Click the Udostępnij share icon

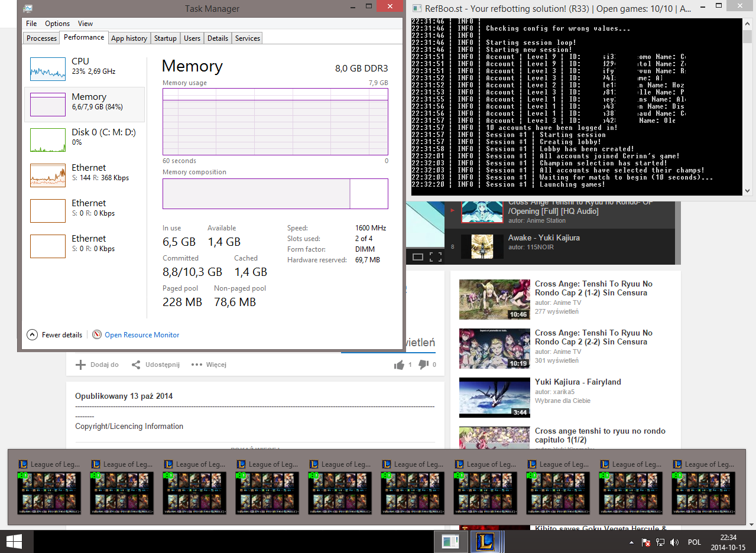click(x=136, y=365)
